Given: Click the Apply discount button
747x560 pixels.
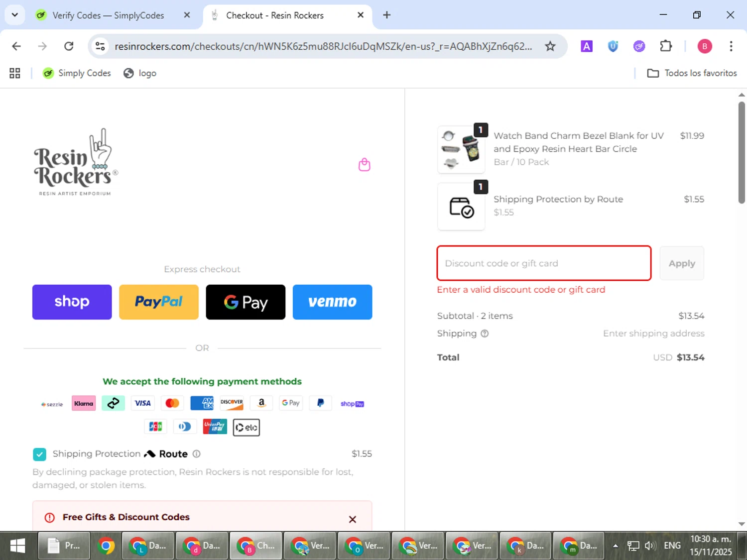Looking at the screenshot, I should pyautogui.click(x=682, y=263).
